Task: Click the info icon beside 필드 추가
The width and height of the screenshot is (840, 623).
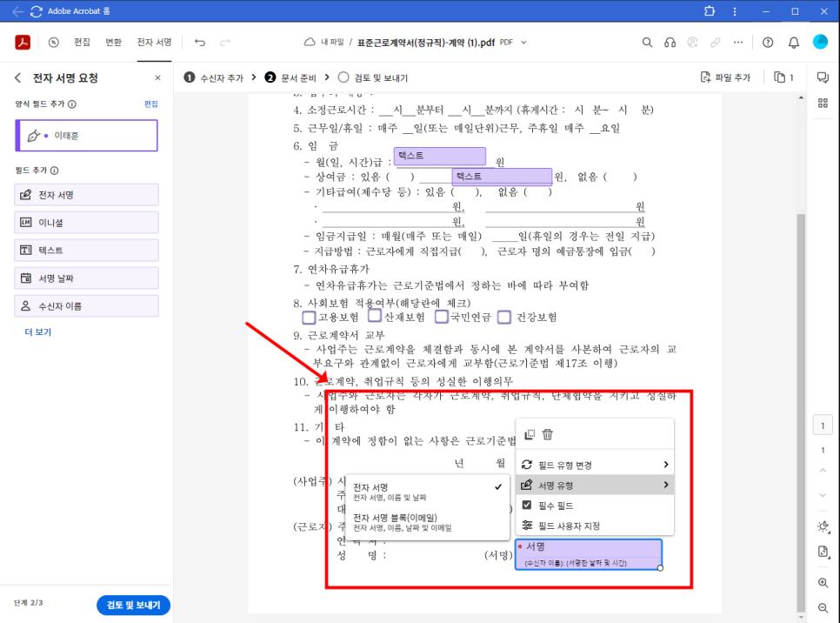Action: point(55,171)
